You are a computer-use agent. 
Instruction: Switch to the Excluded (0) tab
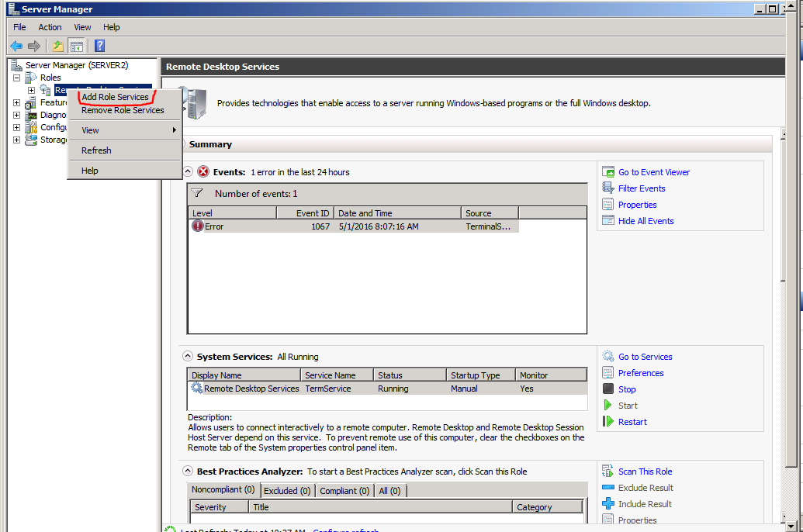coord(287,491)
